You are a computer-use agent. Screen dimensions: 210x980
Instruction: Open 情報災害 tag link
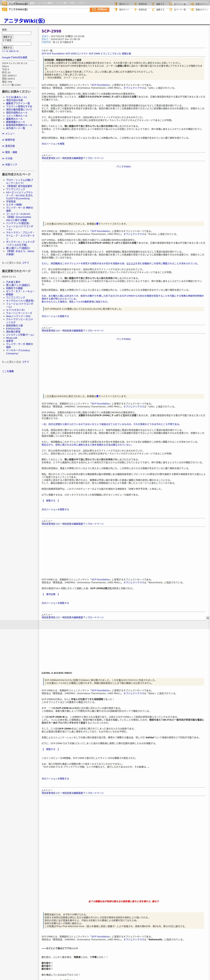coord(127,54)
